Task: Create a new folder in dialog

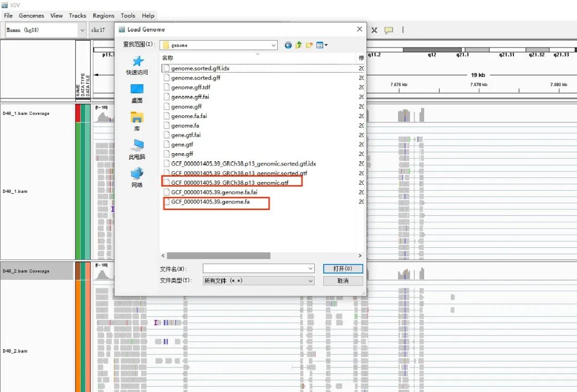Action: tap(309, 45)
